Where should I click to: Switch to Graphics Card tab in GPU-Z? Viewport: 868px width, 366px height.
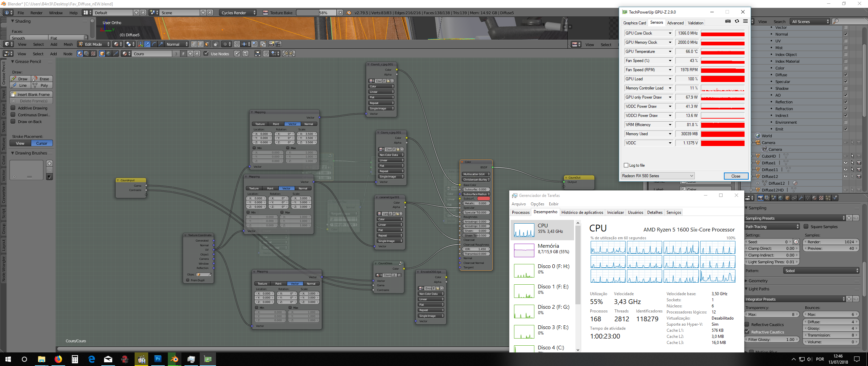[634, 23]
